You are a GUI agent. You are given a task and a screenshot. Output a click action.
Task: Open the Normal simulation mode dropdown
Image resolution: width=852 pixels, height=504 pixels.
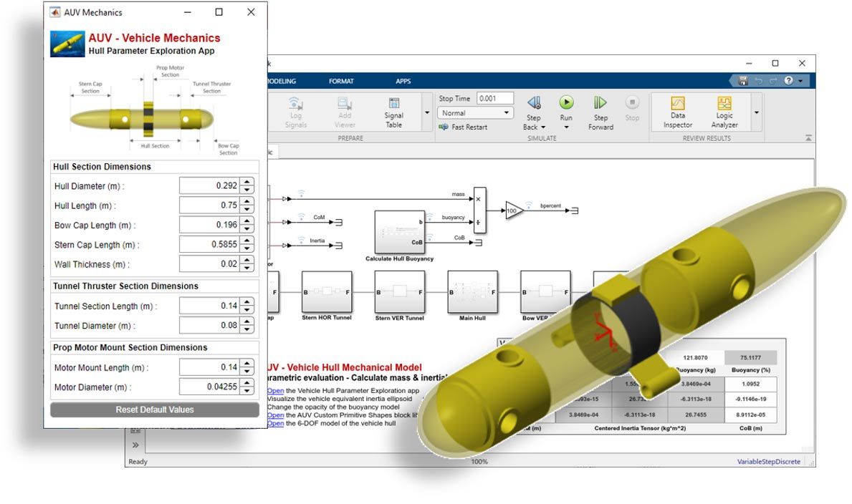pyautogui.click(x=476, y=113)
